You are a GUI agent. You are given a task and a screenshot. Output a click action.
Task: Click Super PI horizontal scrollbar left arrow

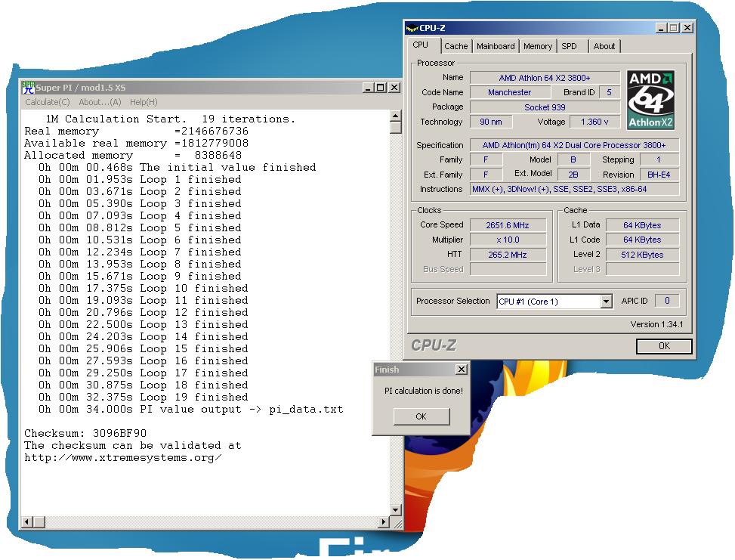click(x=26, y=521)
